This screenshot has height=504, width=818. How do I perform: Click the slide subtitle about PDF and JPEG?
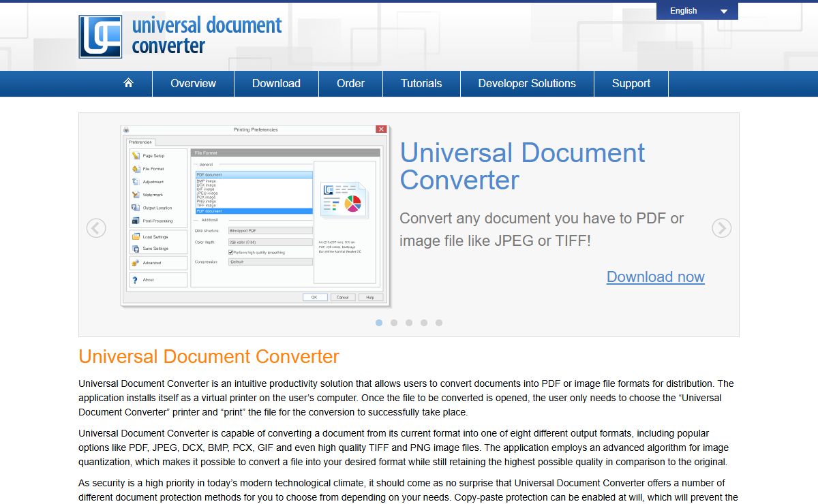pos(542,230)
